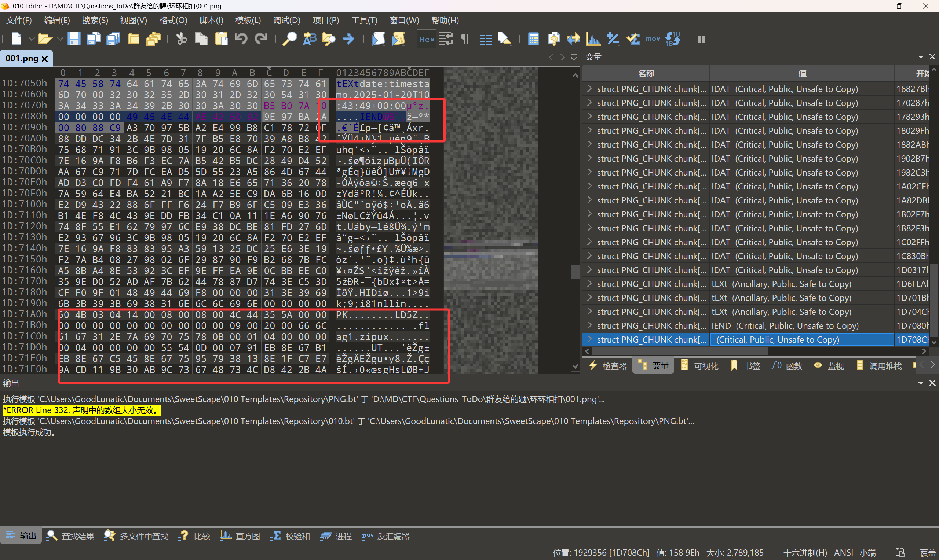Screen dimensions: 939x560
Task: Close the 001.png tab
Action: (x=44, y=59)
